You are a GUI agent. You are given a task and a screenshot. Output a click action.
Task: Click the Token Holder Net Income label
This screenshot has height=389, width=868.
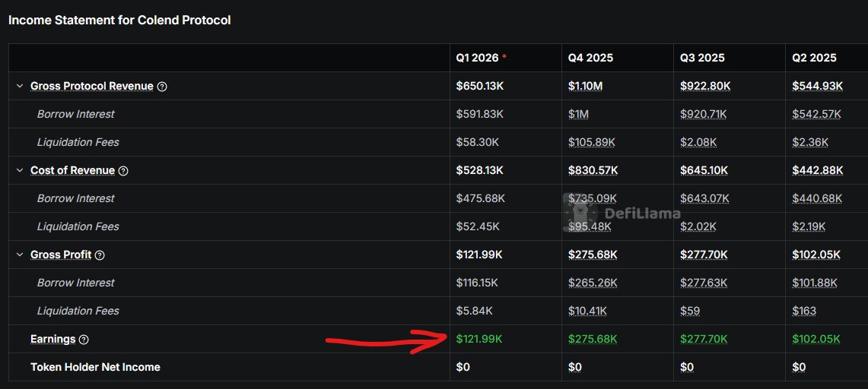point(95,368)
